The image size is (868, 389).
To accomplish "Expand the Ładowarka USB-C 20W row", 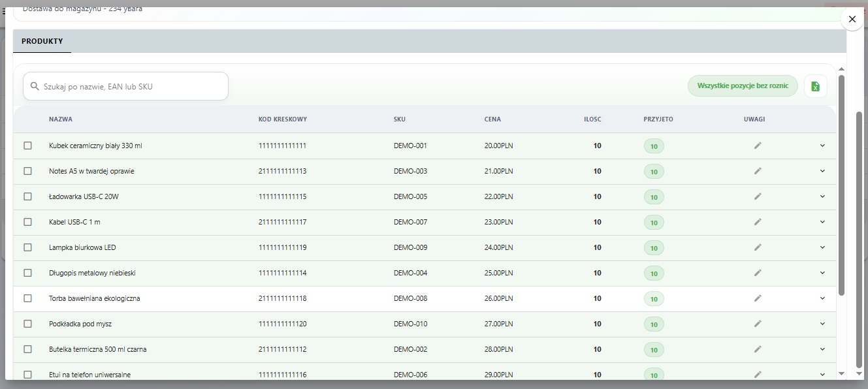I will pyautogui.click(x=822, y=196).
